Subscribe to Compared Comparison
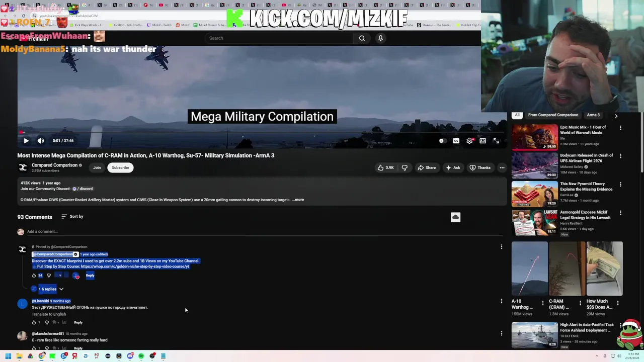The image size is (644, 362). pos(120,167)
